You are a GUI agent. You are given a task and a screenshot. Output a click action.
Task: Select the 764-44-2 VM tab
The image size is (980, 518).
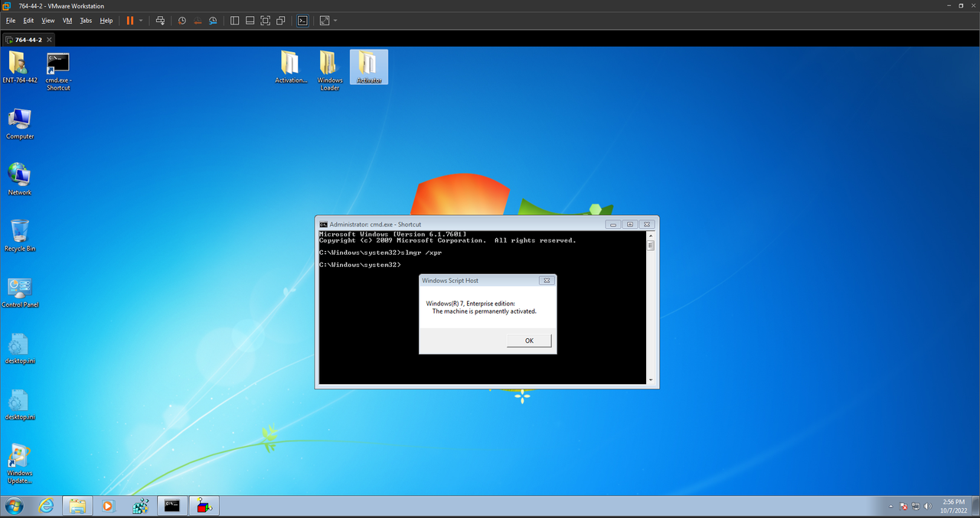pyautogui.click(x=29, y=39)
